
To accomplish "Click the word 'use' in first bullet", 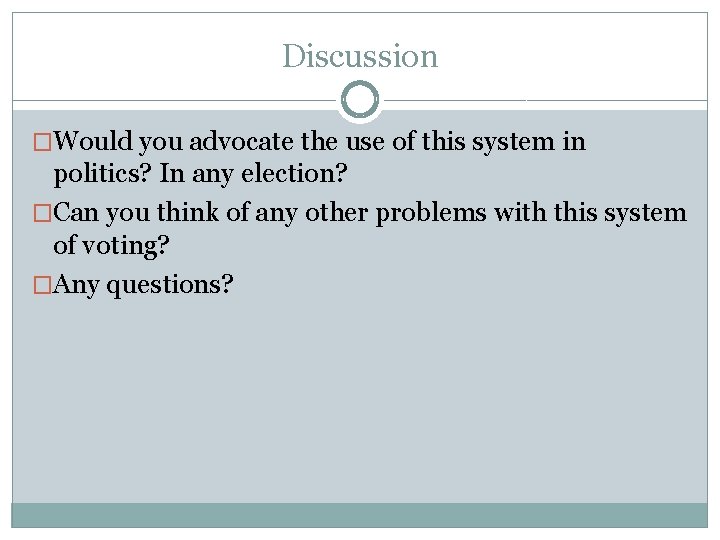I will 365,142.
